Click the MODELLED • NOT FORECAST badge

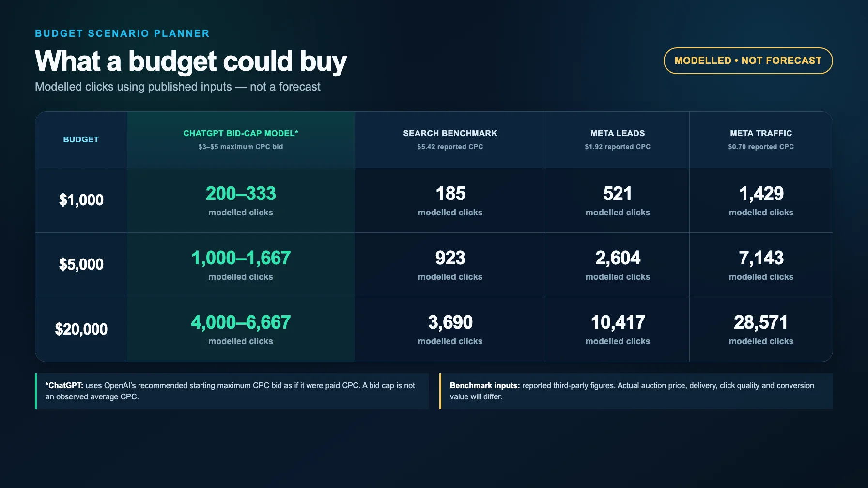pos(748,61)
